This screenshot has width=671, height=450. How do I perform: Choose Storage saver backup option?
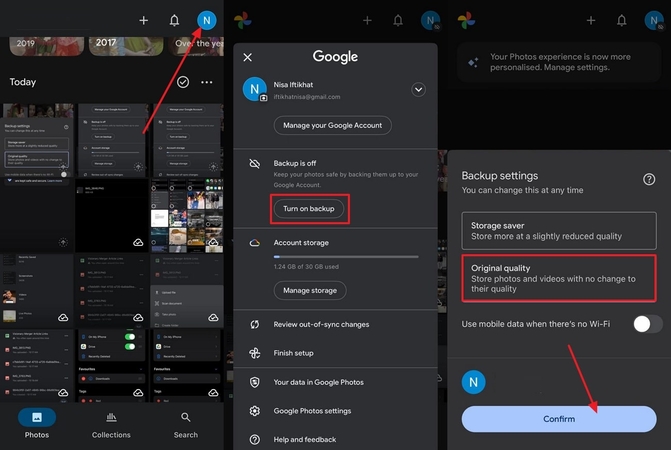[561, 231]
